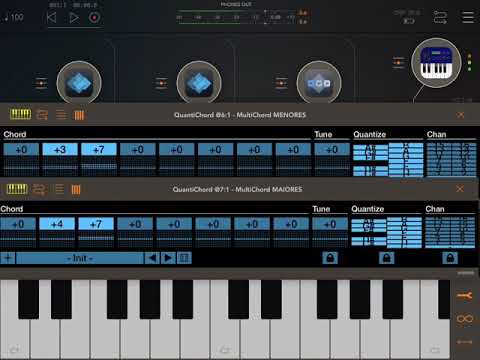480x360 pixels.
Task: Toggle a note in MENORES Quantize left grid
Action: [x=370, y=160]
